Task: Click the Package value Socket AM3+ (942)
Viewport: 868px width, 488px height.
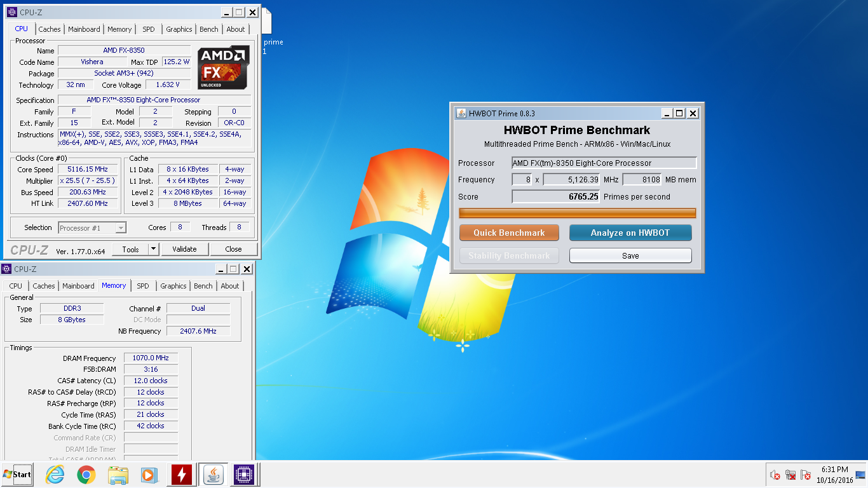Action: (124, 73)
